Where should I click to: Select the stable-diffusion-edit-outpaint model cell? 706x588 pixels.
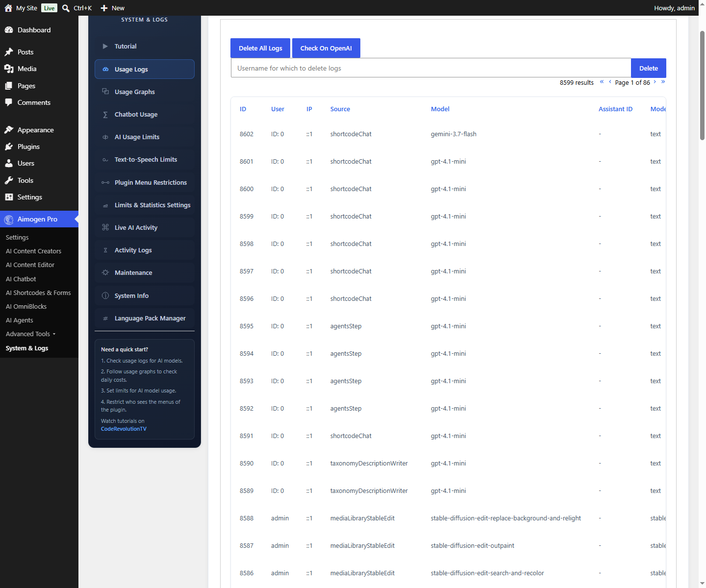(473, 546)
